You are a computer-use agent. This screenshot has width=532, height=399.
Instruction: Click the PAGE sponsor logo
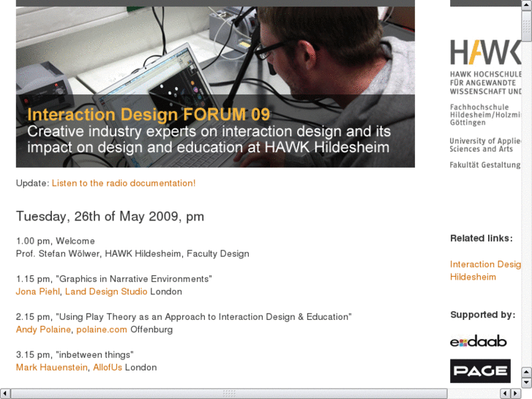click(x=480, y=371)
